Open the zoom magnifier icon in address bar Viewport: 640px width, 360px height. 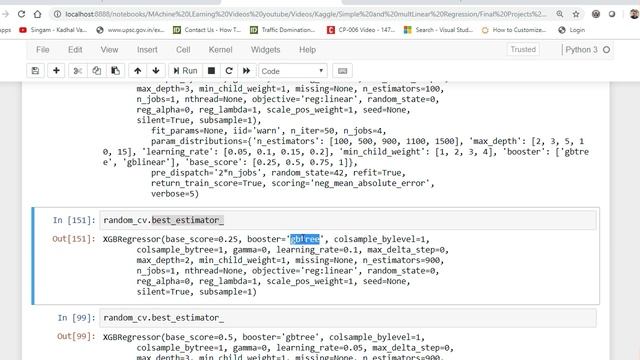pos(560,14)
